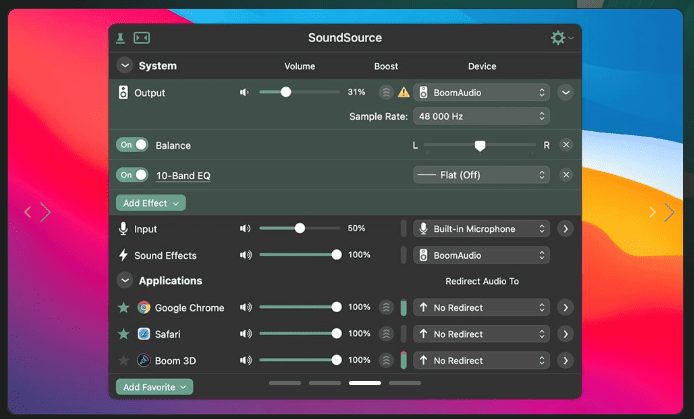This screenshot has height=419, width=694.
Task: Go to the previous slide arrow
Action: click(37, 212)
